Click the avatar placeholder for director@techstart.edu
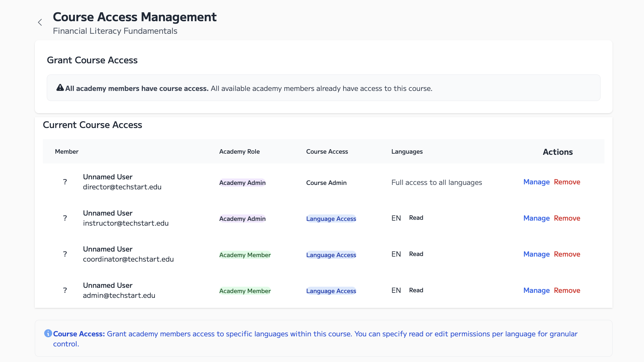Screen dimensions: 644x362 [65, 182]
